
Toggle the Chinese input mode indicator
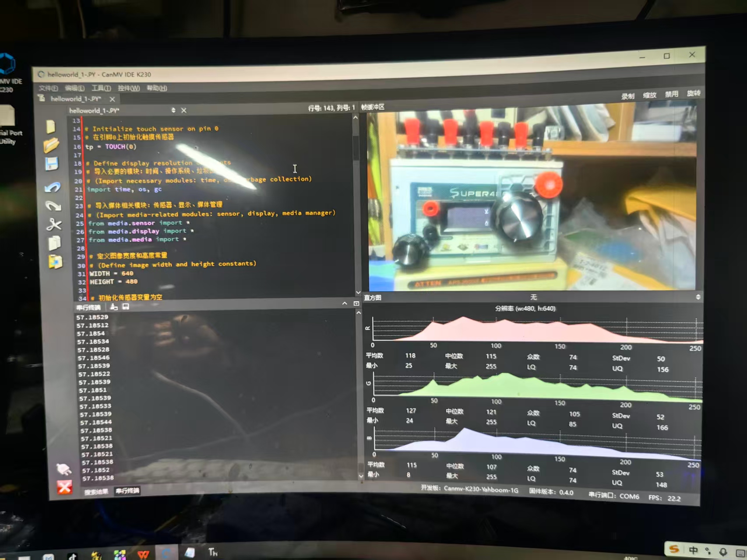click(693, 550)
